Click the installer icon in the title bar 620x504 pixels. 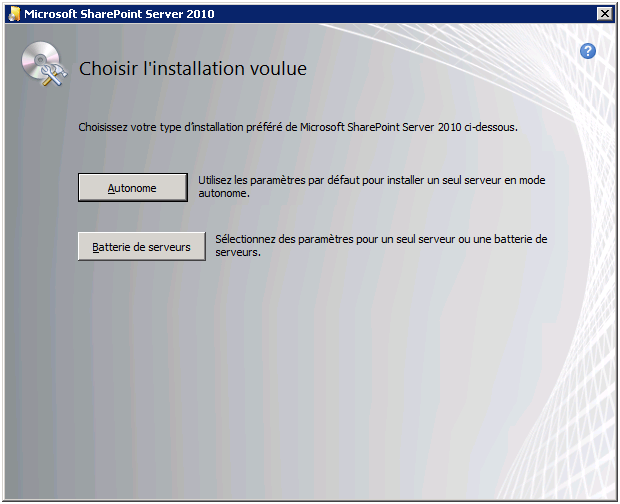tap(14, 14)
